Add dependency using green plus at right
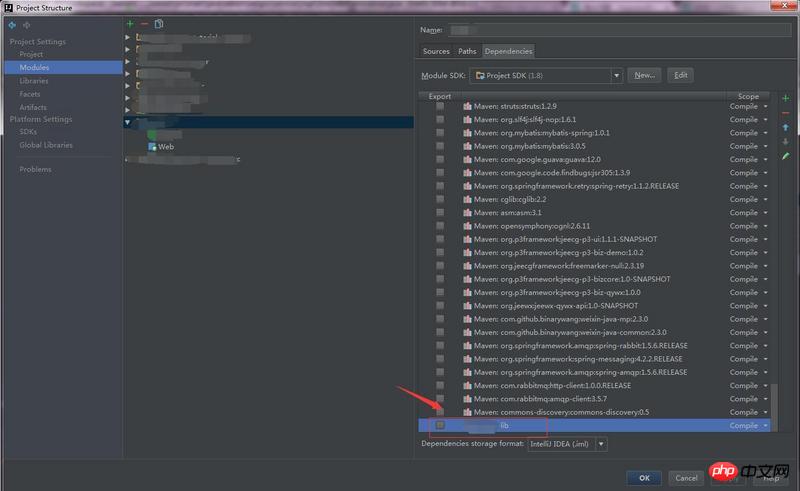This screenshot has width=800, height=491. pos(785,98)
